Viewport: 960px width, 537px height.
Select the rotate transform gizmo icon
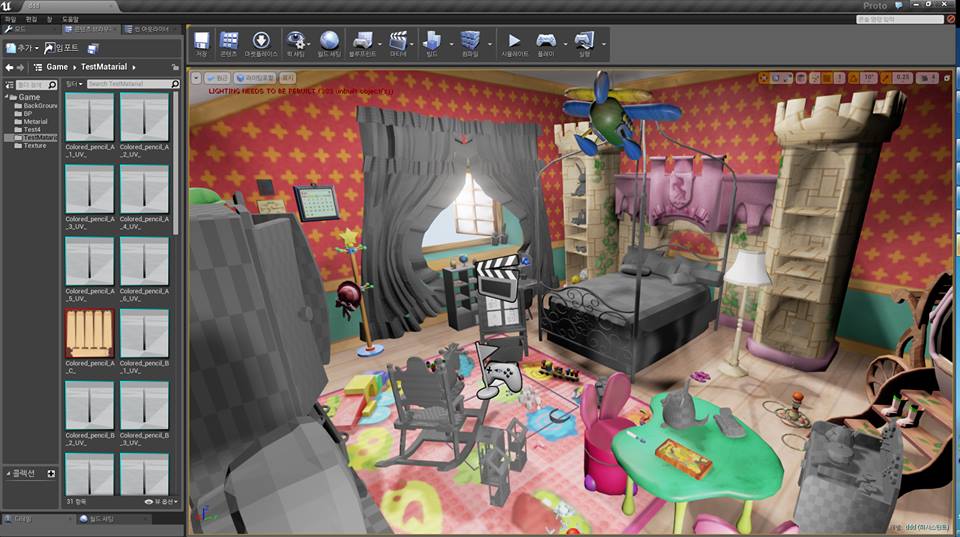pos(776,78)
